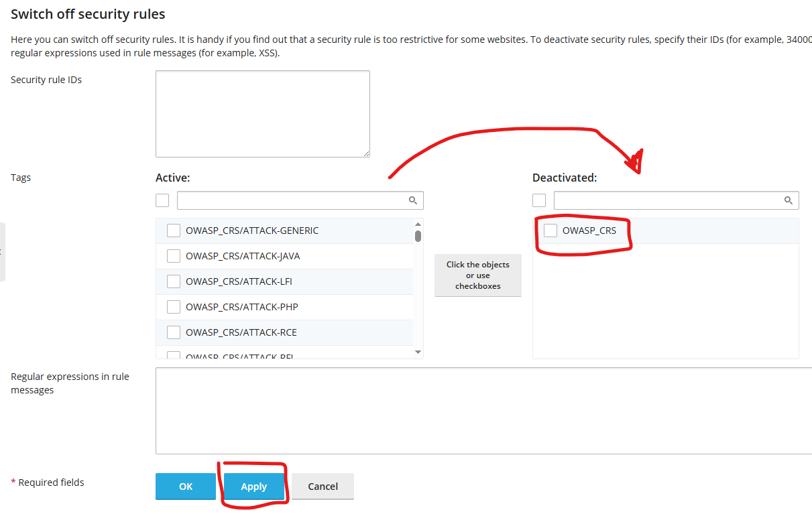Click the Active list scroll up arrow
The height and width of the screenshot is (514, 812).
tap(418, 224)
